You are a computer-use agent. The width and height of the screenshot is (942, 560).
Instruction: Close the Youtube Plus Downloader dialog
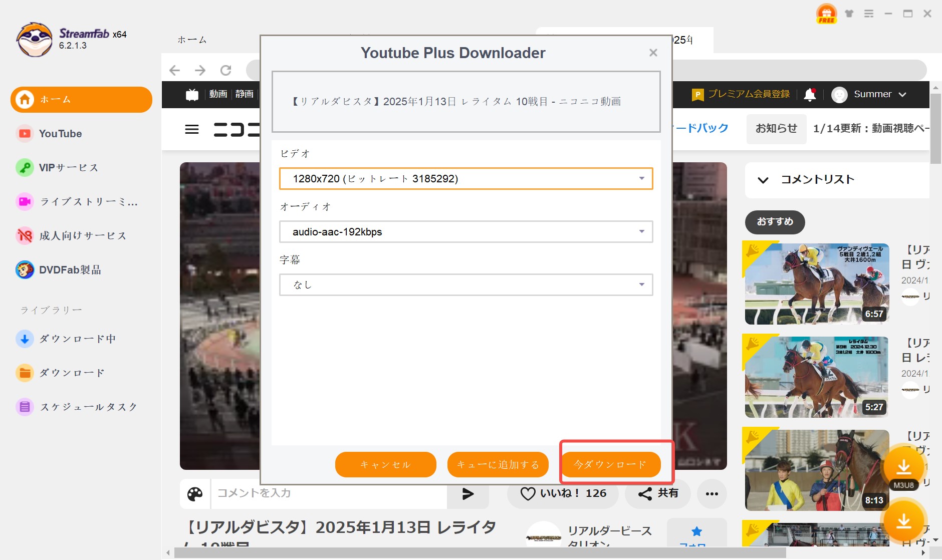coord(653,53)
